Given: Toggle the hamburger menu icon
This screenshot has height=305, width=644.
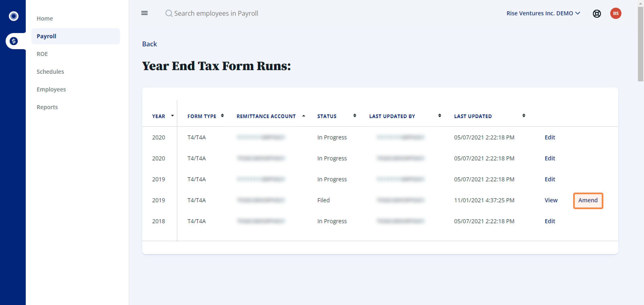Looking at the screenshot, I should pos(144,13).
